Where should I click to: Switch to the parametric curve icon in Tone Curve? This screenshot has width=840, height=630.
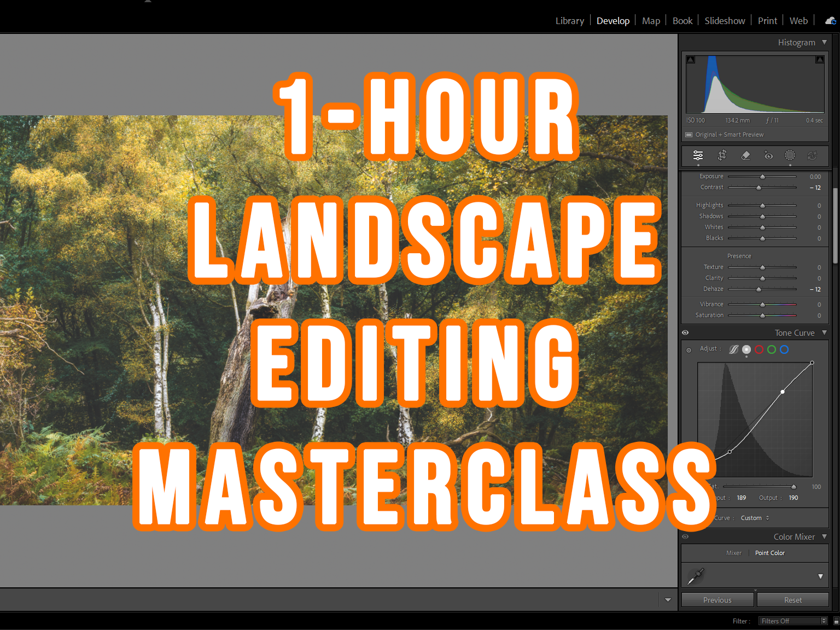tap(733, 349)
